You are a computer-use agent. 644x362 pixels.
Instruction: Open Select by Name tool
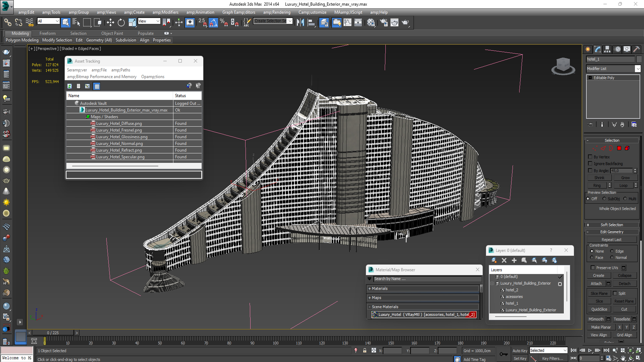[76, 22]
